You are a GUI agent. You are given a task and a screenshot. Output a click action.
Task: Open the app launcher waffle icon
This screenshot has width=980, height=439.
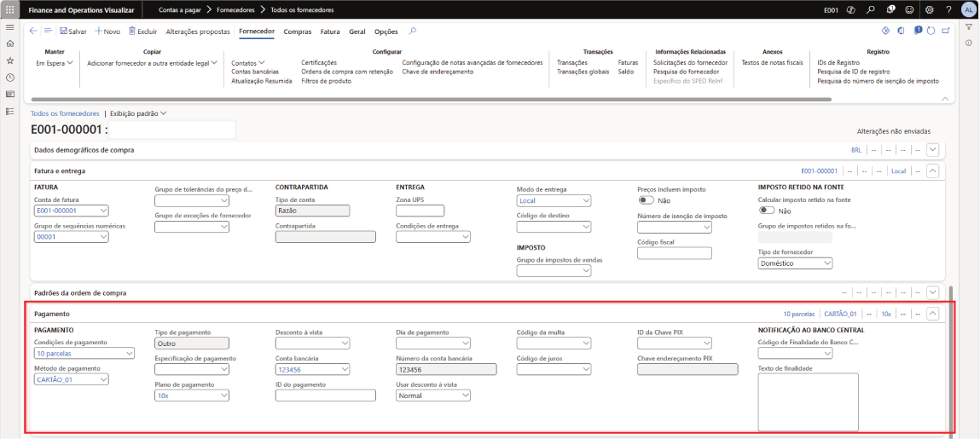tap(9, 9)
